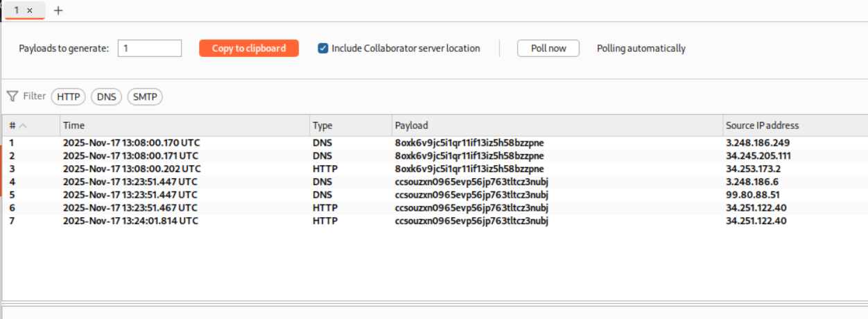Close tab 1 with the x icon
Image resolution: width=868 pixels, height=319 pixels.
30,10
